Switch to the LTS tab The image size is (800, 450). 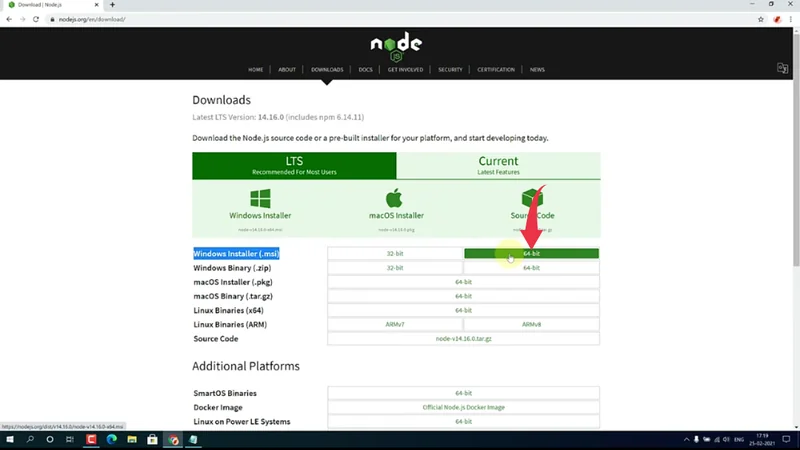pos(294,165)
